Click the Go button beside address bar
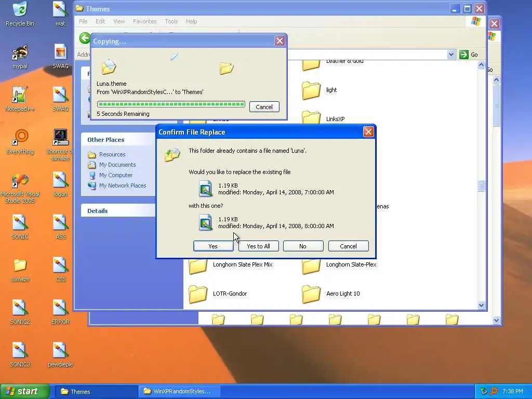The width and height of the screenshot is (532, 399). tap(469, 55)
